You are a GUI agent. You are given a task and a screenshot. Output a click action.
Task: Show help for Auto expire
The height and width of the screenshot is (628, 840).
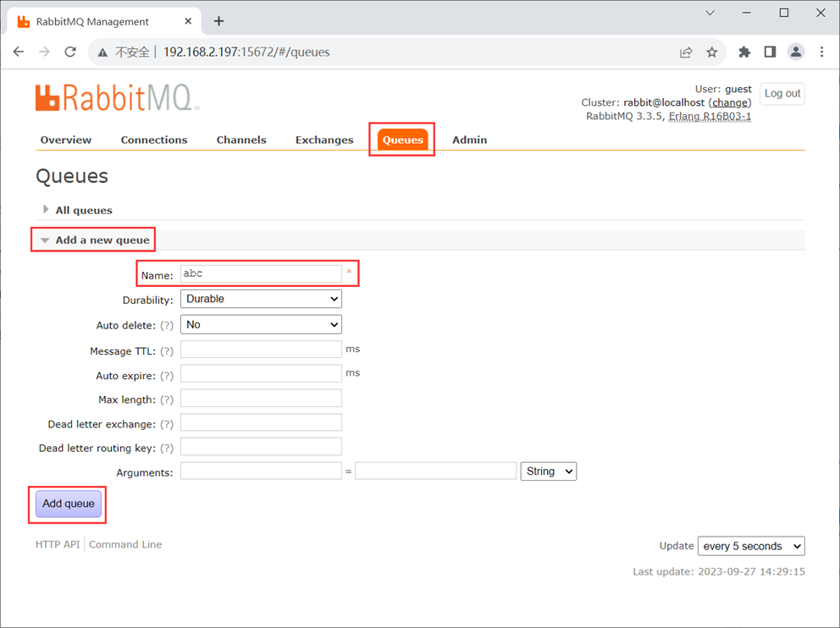[167, 376]
